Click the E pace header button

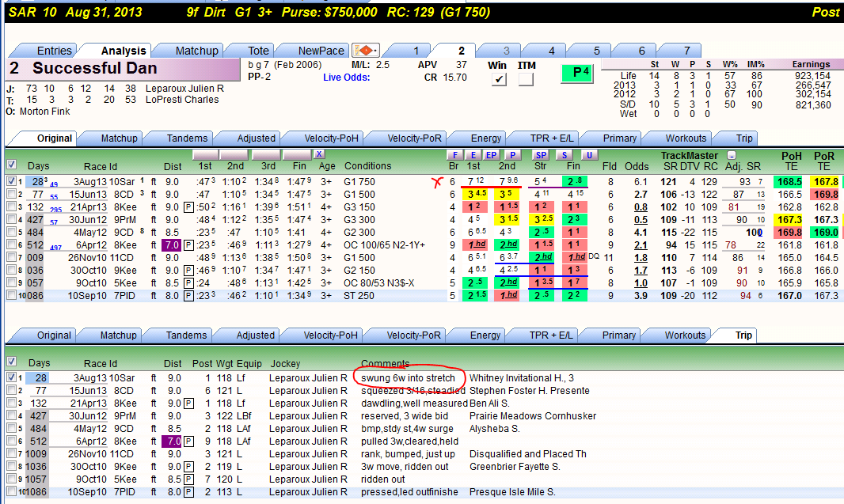click(473, 155)
